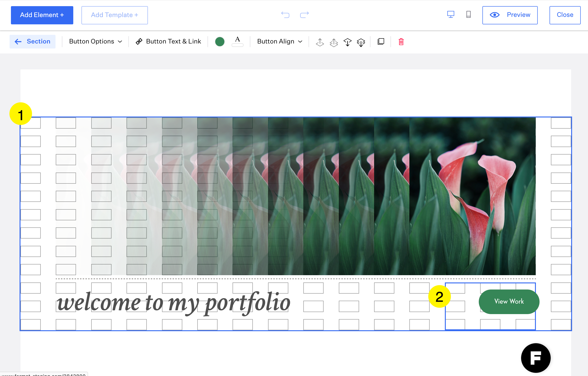Open Button Text & Link settings
The height and width of the screenshot is (376, 588).
click(x=168, y=41)
